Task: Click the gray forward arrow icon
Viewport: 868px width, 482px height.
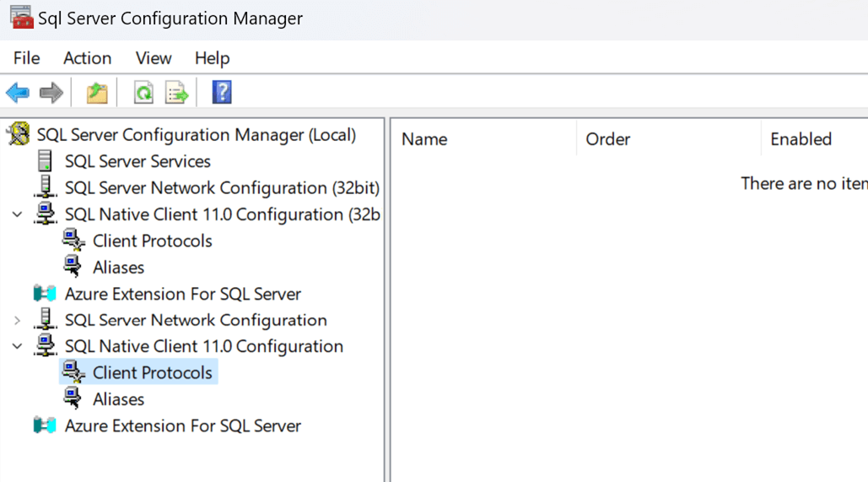Action: pyautogui.click(x=51, y=93)
